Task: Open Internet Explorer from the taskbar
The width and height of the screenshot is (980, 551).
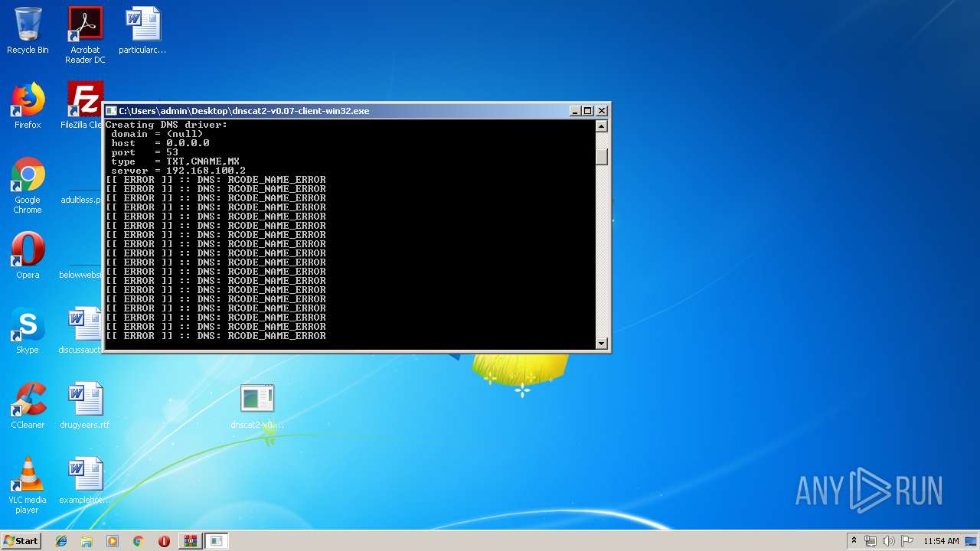Action: tap(61, 541)
